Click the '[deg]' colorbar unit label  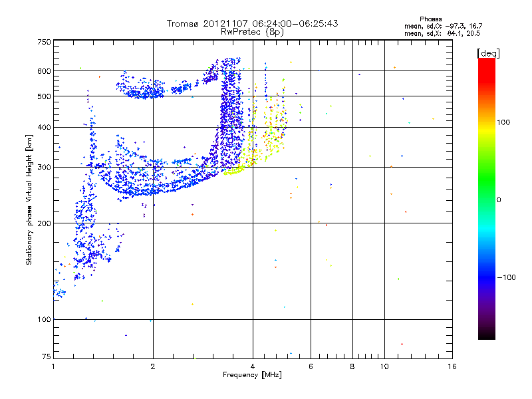pos(488,53)
